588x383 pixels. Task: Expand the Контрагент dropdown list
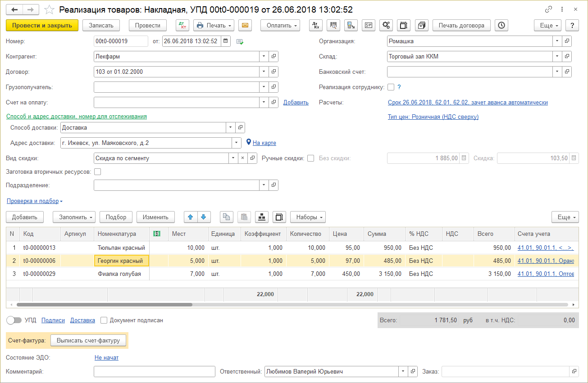pos(264,57)
